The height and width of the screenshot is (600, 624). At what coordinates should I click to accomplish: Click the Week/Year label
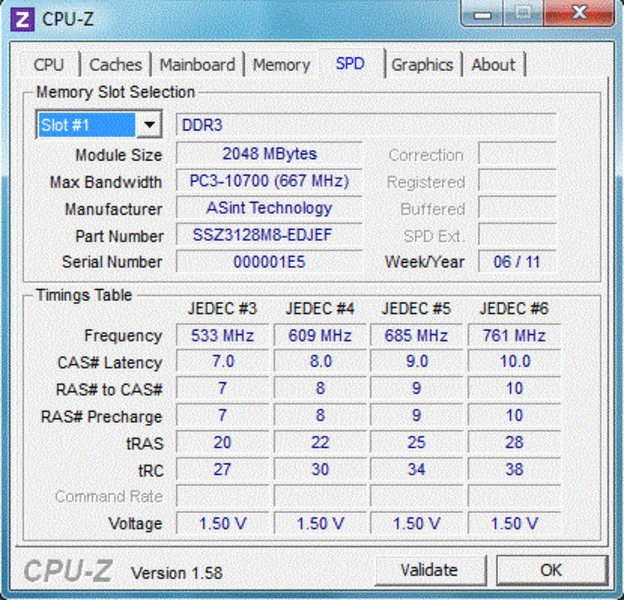click(x=425, y=262)
